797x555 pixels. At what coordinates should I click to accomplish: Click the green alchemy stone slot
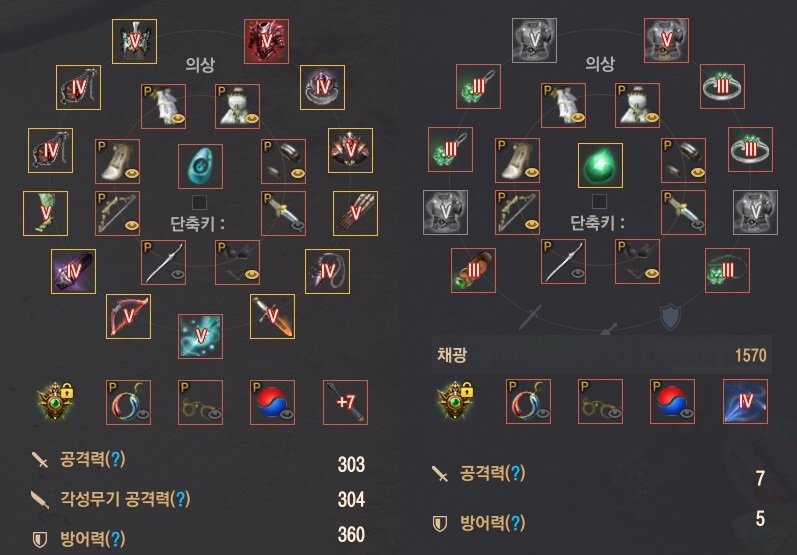[600, 165]
